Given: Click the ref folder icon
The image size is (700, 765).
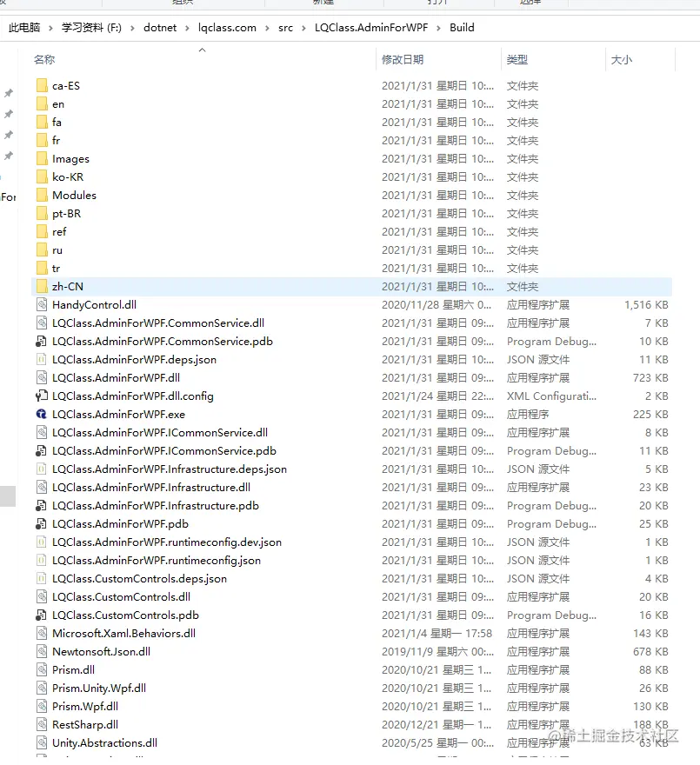Looking at the screenshot, I should tap(42, 232).
